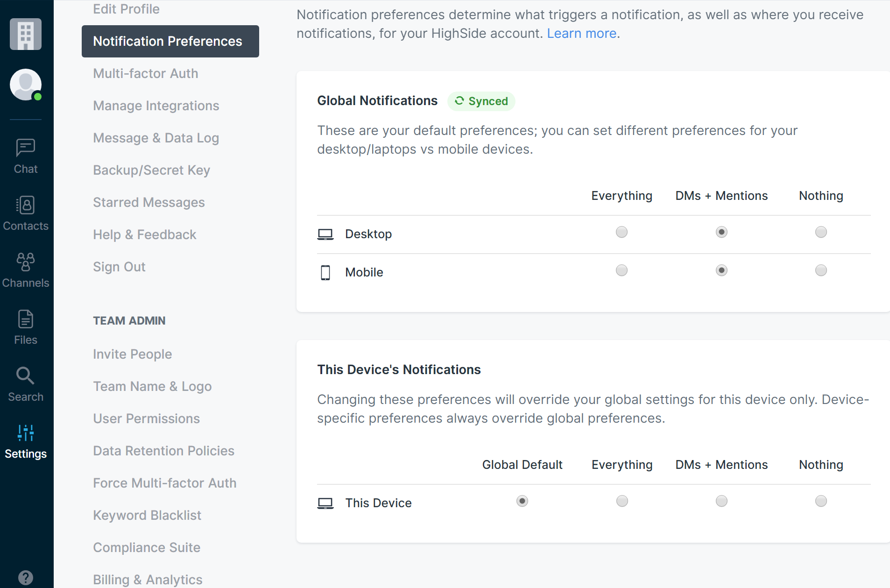Open Force Multi-factor Auth
The image size is (890, 588).
pos(165,483)
